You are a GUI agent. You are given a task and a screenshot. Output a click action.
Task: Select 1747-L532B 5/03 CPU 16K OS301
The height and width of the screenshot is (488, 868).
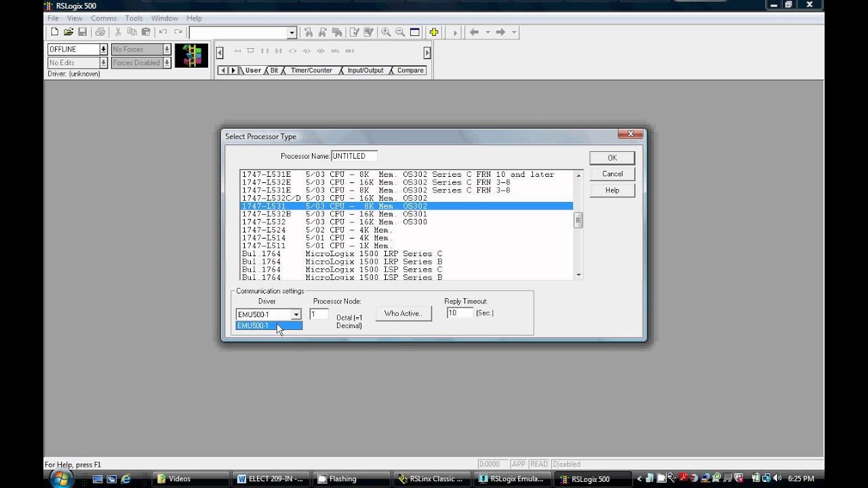pyautogui.click(x=407, y=214)
